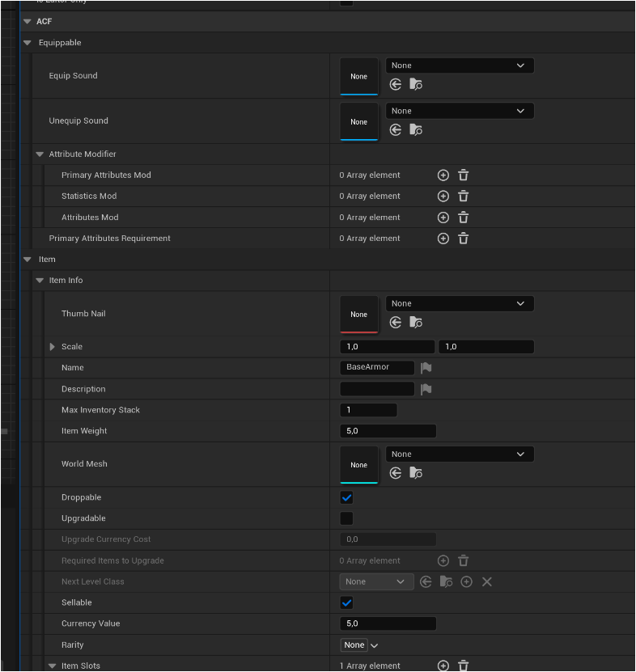Click the Name text field containing BaseArmor

coord(376,367)
